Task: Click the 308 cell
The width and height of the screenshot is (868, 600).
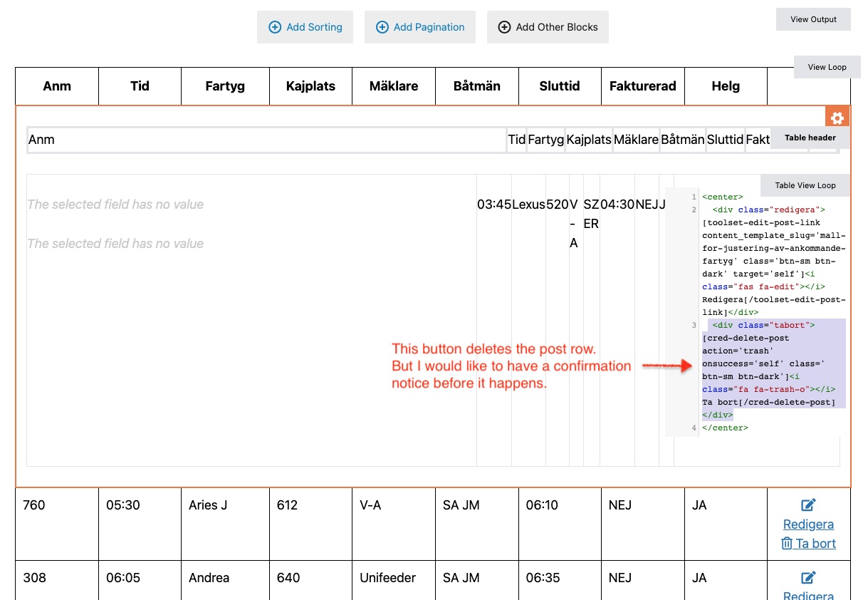Action: 57,580
